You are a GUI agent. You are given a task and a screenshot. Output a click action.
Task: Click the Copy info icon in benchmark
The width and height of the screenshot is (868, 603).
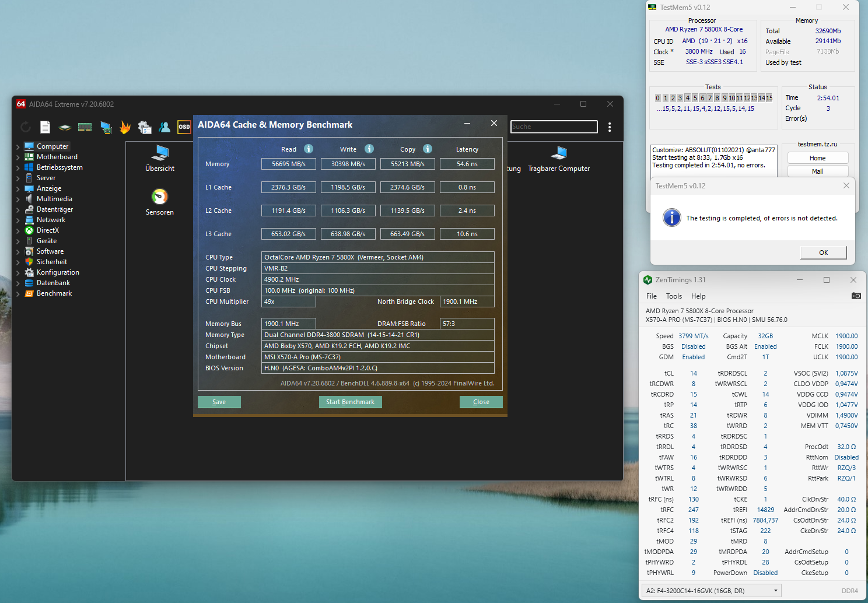click(428, 149)
